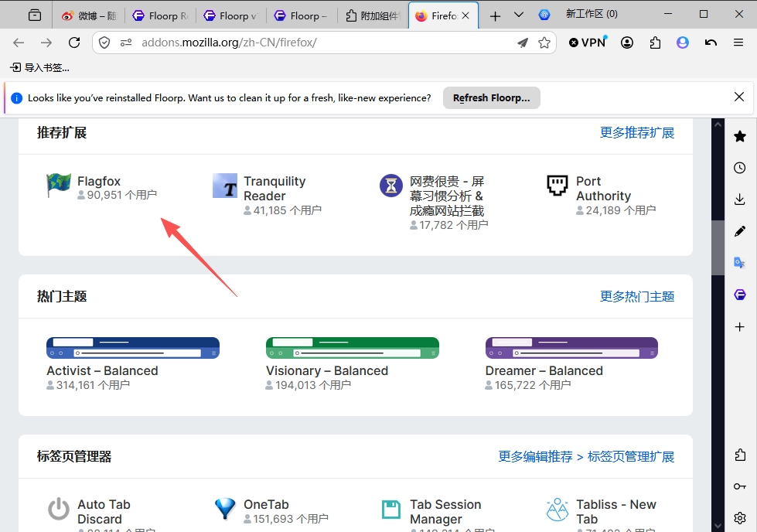Click the page vertical scrollbar thumb
Image resolution: width=757 pixels, height=532 pixels.
(718, 247)
